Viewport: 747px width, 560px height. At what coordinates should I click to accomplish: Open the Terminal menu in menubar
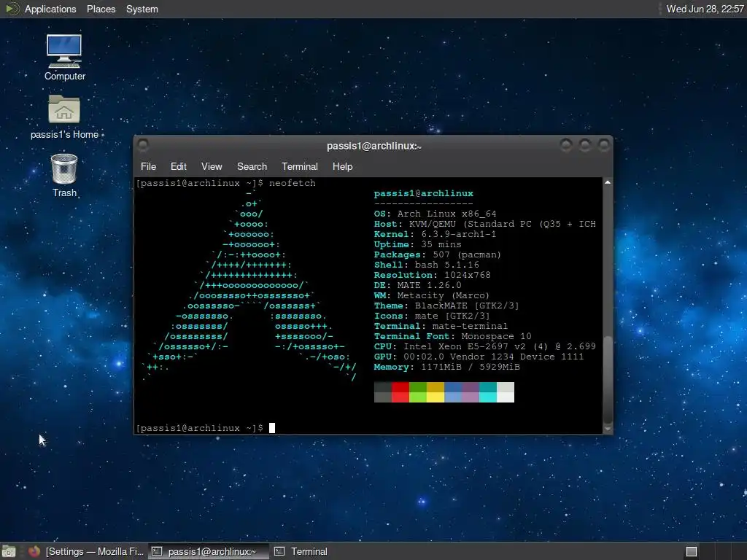tap(300, 167)
